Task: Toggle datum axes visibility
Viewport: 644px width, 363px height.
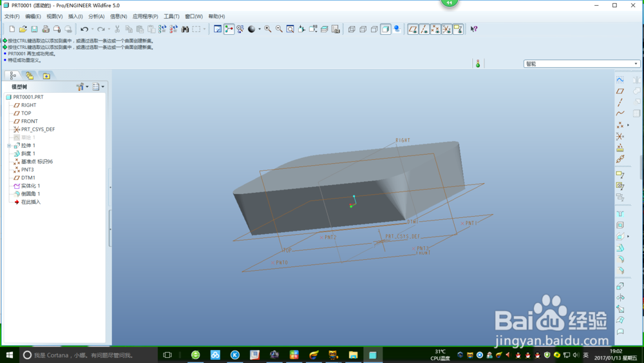Action: click(x=424, y=29)
